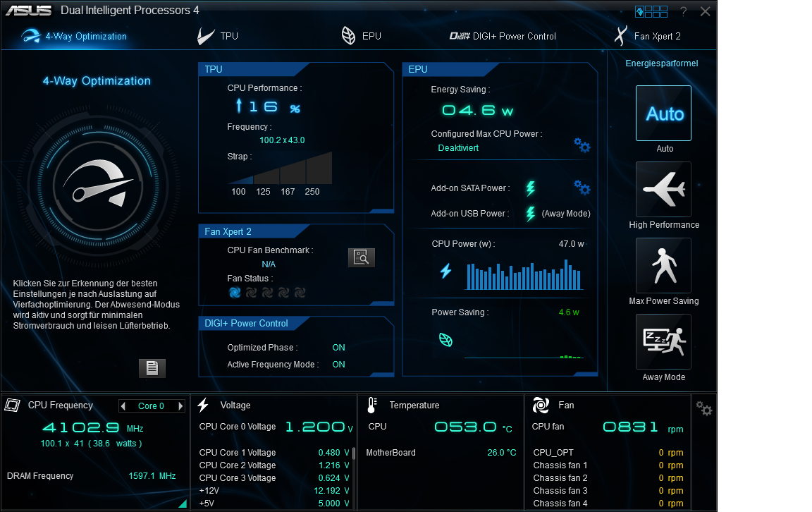Select the High Performance airplane profile
The width and height of the screenshot is (812, 512).
663,189
